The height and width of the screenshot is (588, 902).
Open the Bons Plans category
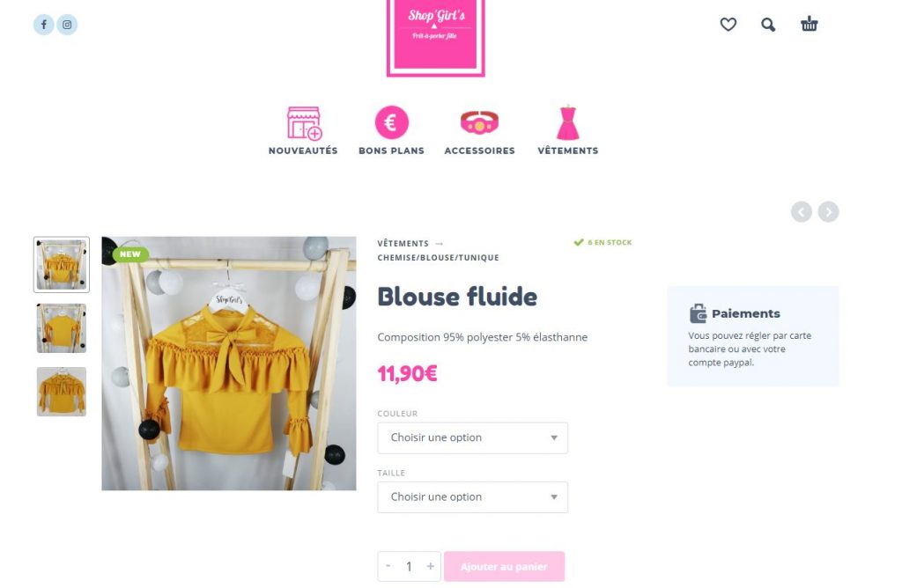pyautogui.click(x=391, y=130)
